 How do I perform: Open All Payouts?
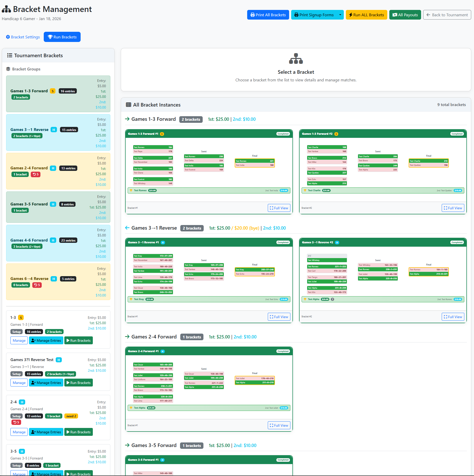[405, 15]
